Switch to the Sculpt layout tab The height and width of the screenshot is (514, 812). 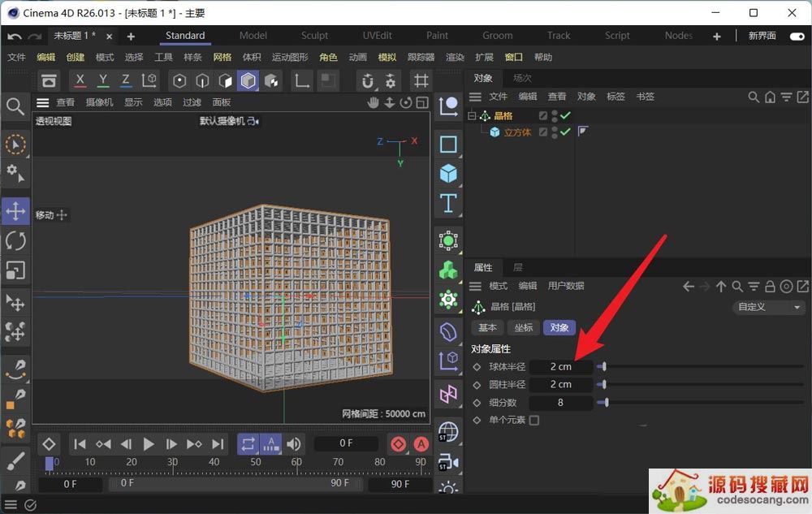point(314,36)
